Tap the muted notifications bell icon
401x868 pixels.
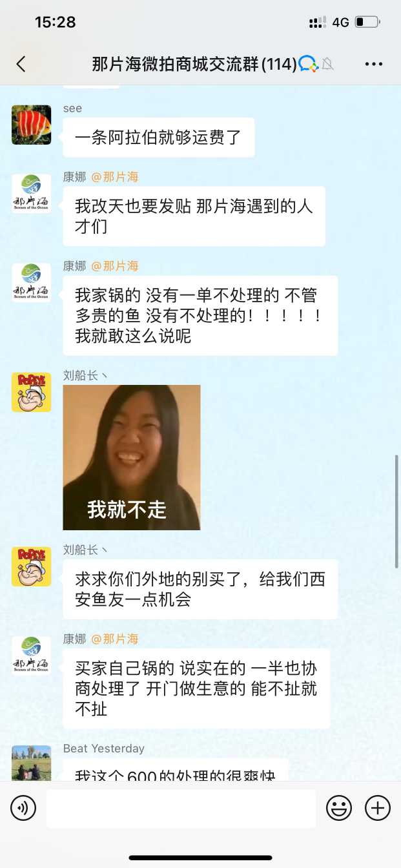point(328,64)
